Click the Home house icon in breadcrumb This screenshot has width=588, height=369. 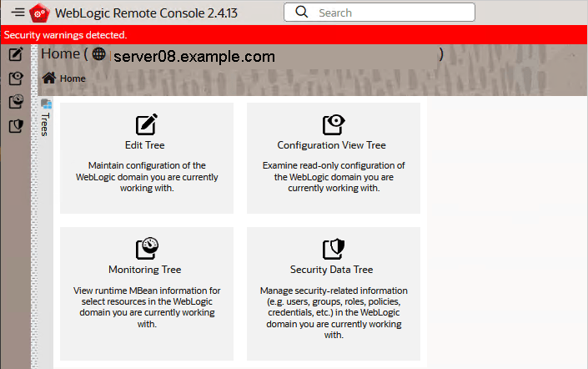pos(48,78)
